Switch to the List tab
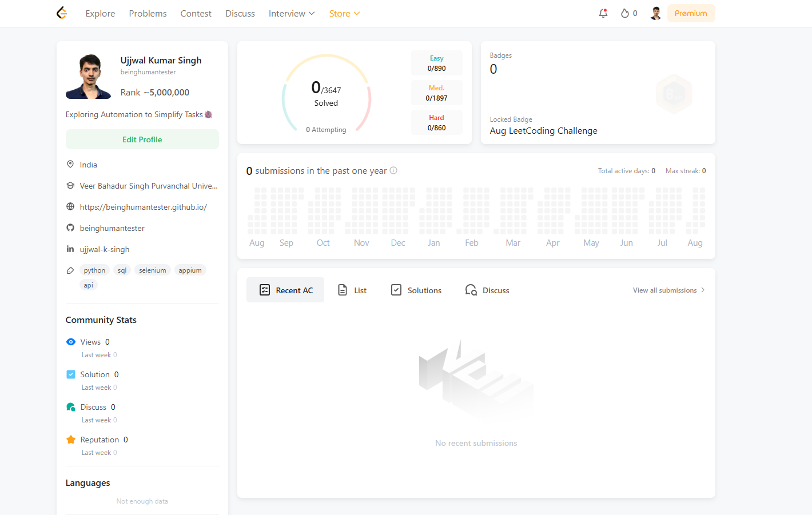The height and width of the screenshot is (515, 812). click(352, 290)
